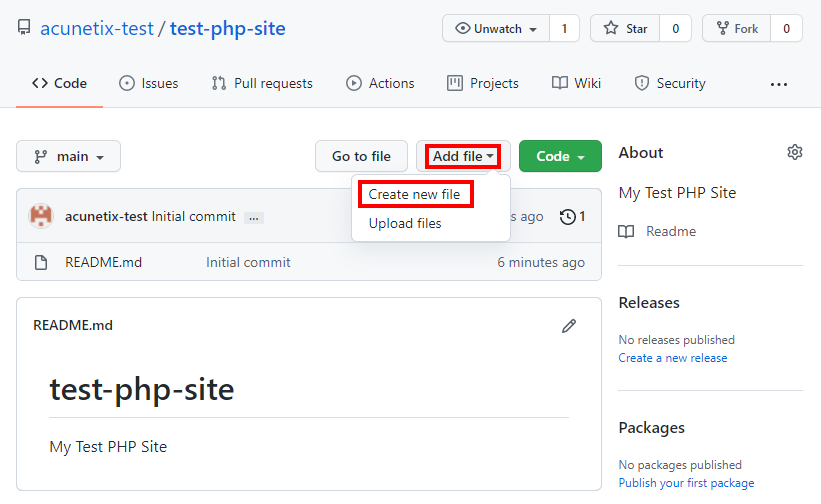
Task: Click the Security shield icon
Action: click(x=641, y=83)
